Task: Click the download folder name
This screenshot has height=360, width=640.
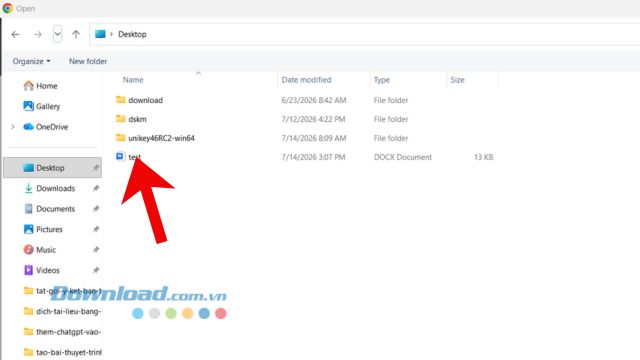Action: pyautogui.click(x=145, y=100)
